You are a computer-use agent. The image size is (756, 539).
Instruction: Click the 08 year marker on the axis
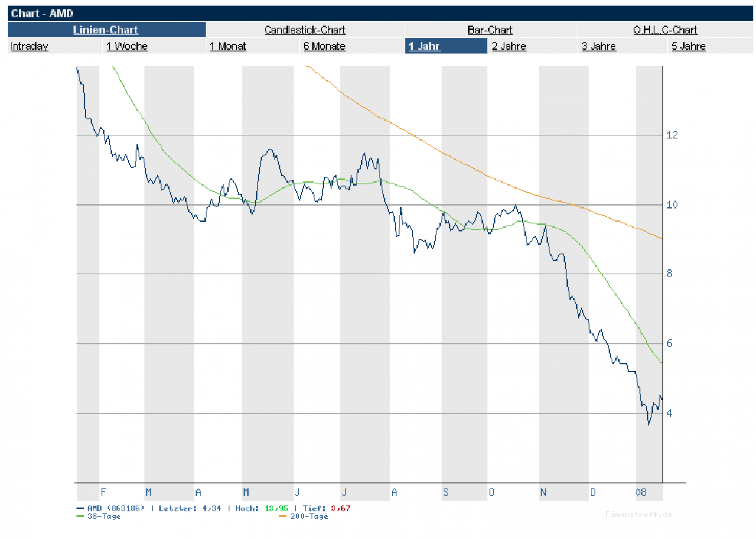pyautogui.click(x=640, y=492)
